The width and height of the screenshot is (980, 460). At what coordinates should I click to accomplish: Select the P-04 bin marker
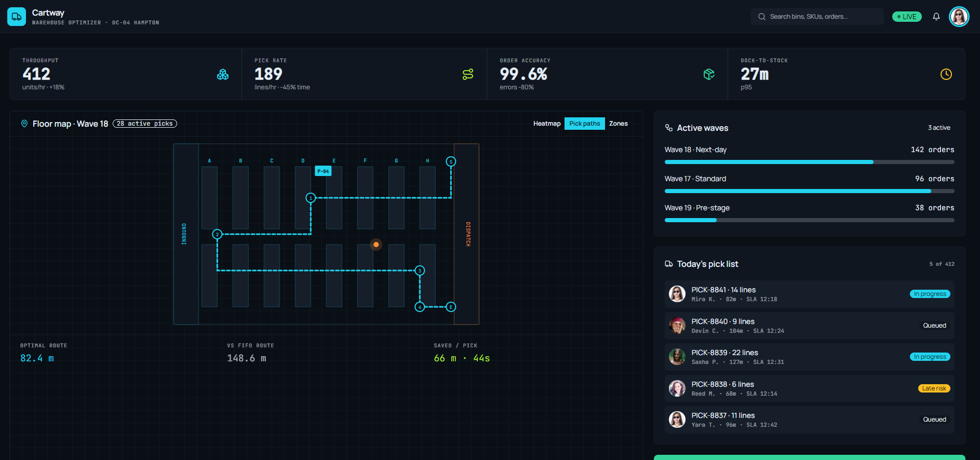click(323, 171)
